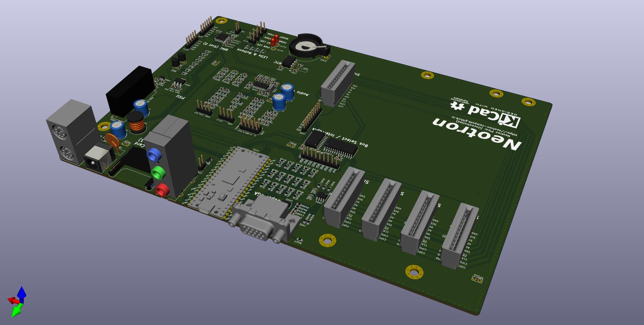Click the red LEDs near PWR LED label
This screenshot has width=644, height=325.
pos(275,40)
